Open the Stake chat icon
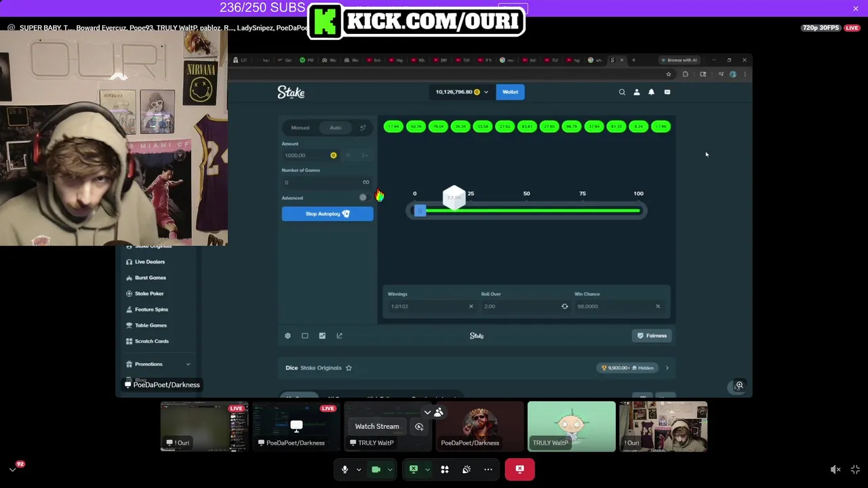The width and height of the screenshot is (868, 488). (667, 92)
